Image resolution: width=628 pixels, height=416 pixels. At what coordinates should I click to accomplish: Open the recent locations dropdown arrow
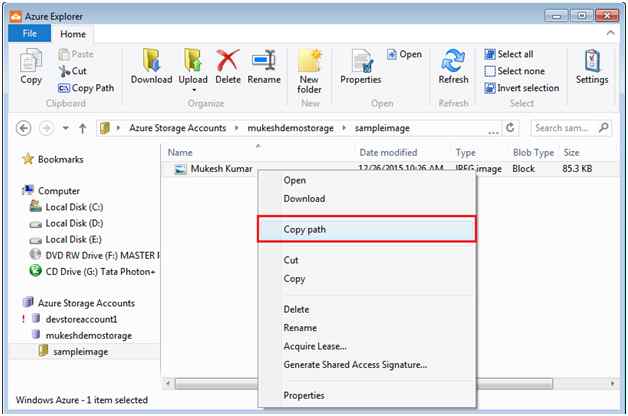click(65, 128)
